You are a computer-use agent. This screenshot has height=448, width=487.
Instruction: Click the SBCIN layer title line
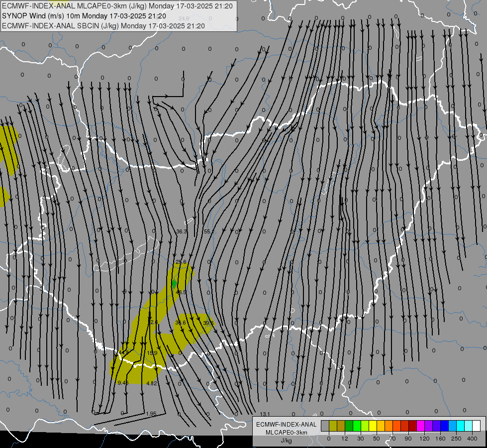coord(103,26)
